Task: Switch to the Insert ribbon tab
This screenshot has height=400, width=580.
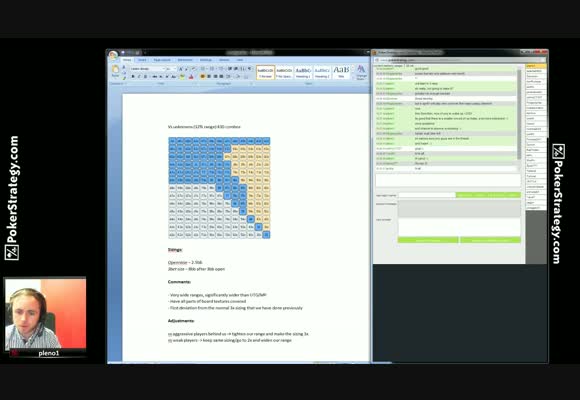Action: (x=142, y=60)
